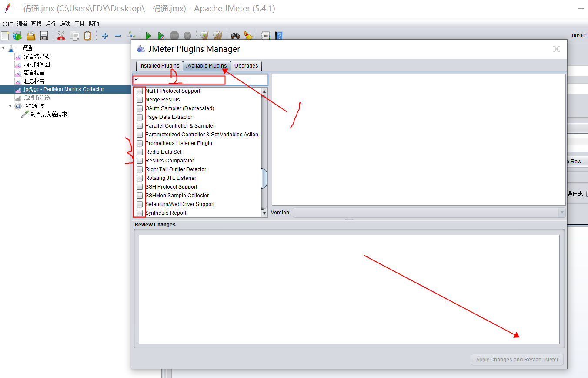Screen dimensions: 588x378
Task: Click the grey Shutdown X icon
Action: point(187,36)
